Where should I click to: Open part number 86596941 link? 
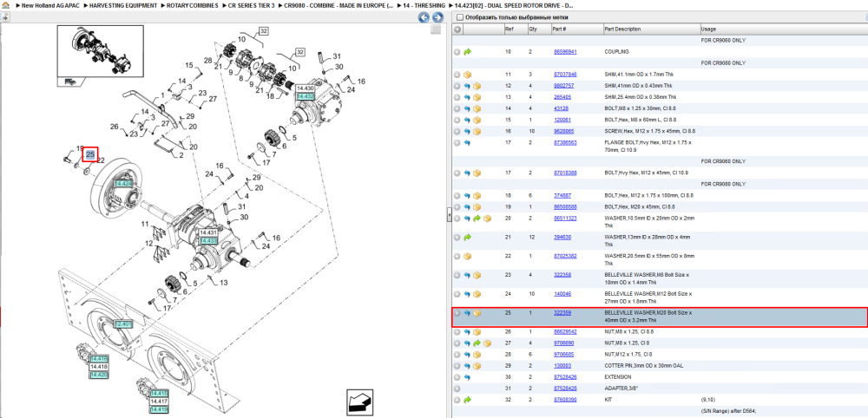565,52
